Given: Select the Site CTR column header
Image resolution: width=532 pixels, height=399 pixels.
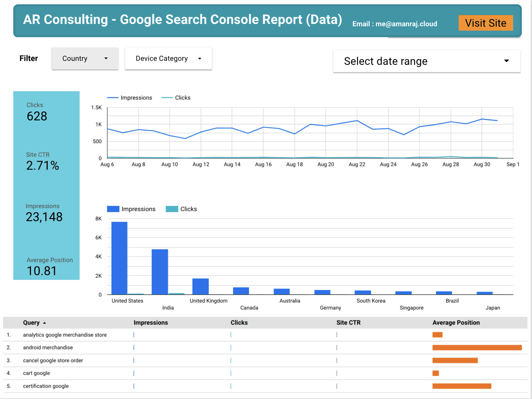Looking at the screenshot, I should [x=348, y=323].
